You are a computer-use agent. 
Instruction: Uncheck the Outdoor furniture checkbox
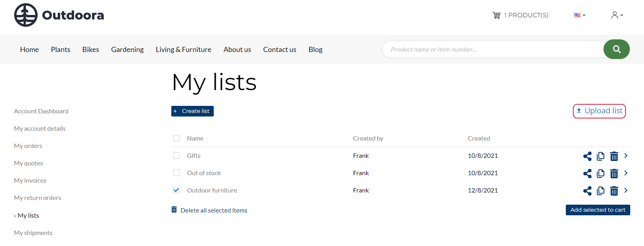tap(176, 191)
